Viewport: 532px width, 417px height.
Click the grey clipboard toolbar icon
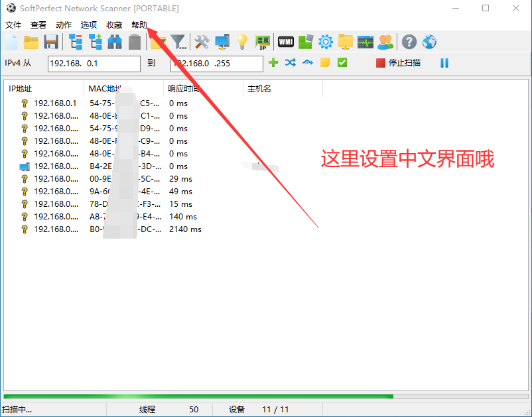point(135,42)
